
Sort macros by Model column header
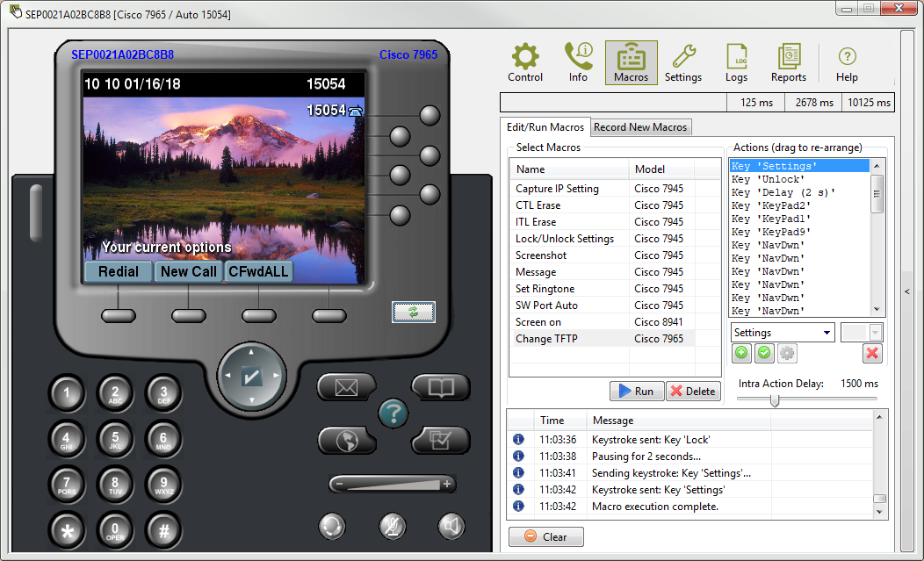click(661, 169)
